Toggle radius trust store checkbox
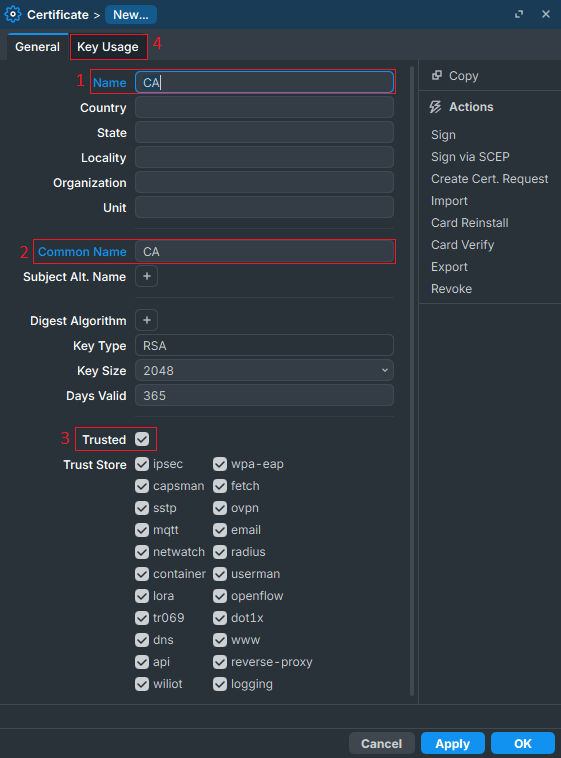This screenshot has height=758, width=561. [x=220, y=552]
